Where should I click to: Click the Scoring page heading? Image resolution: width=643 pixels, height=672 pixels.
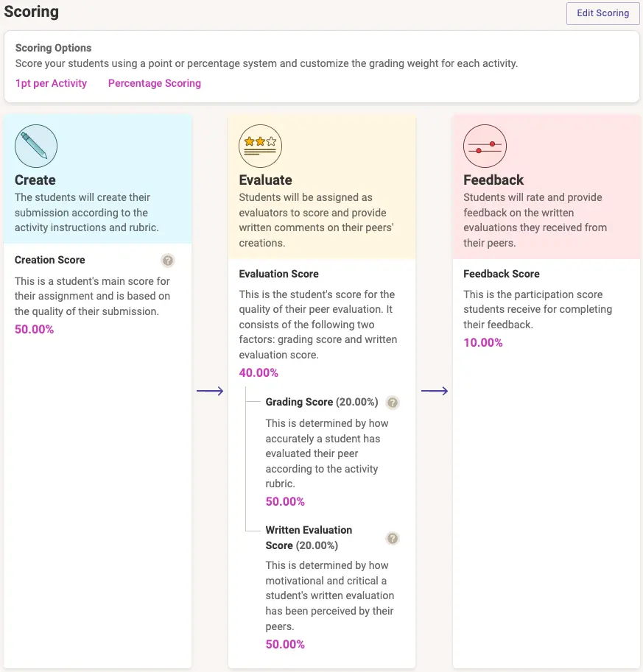coord(32,13)
